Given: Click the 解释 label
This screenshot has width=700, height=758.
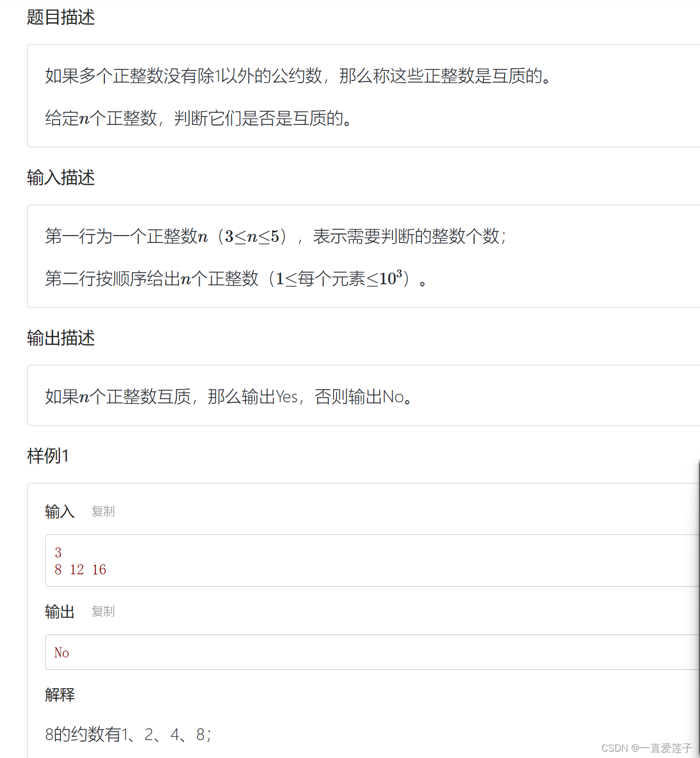Looking at the screenshot, I should (x=60, y=694).
